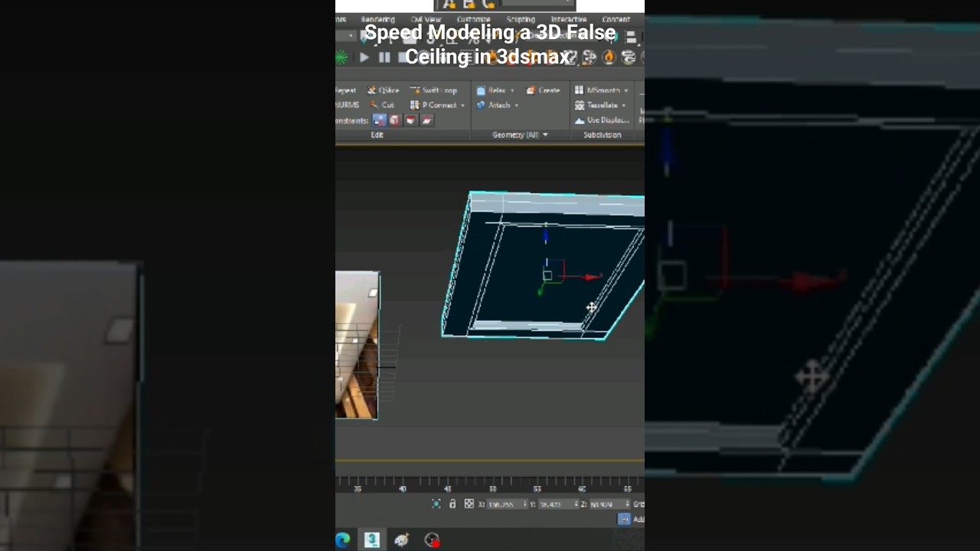Click the Create geometry button
The image size is (980, 551).
543,90
